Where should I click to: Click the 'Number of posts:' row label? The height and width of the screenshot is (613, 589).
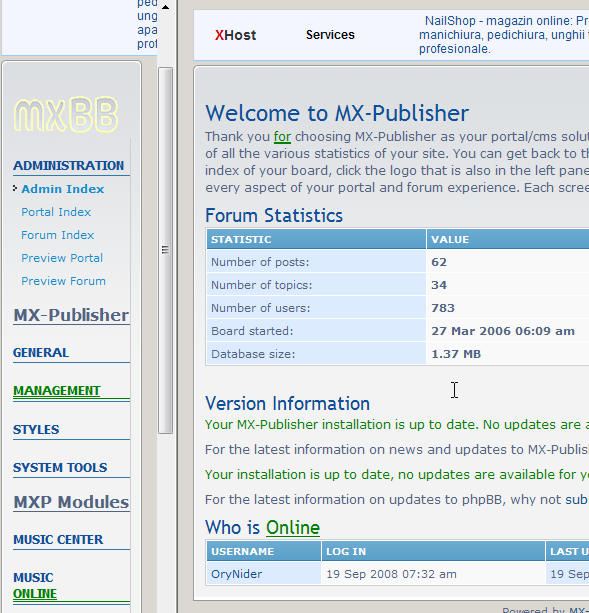click(x=260, y=262)
